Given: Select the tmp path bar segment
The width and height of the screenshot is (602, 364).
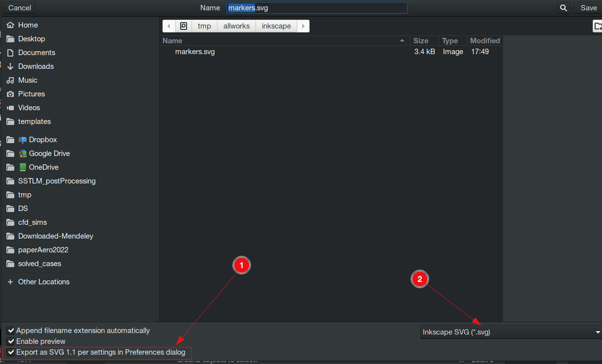Looking at the screenshot, I should coord(204,26).
